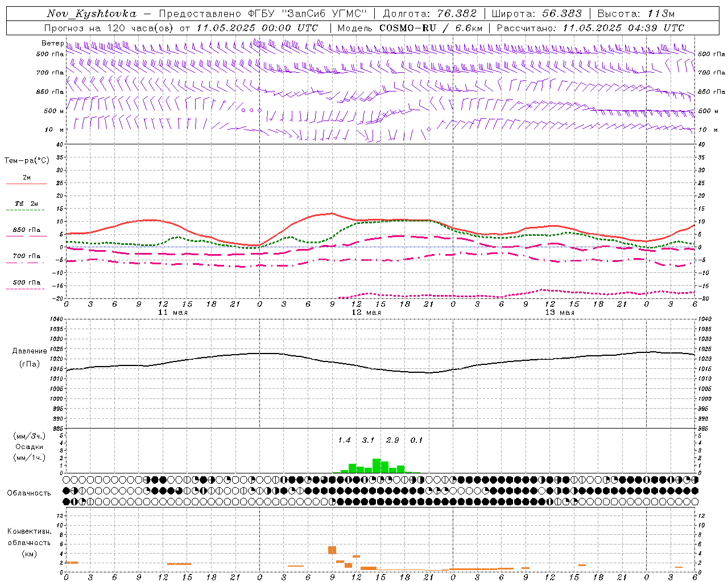Click the '13 мая' date label
Screen dimensions: 728x582
point(560,313)
